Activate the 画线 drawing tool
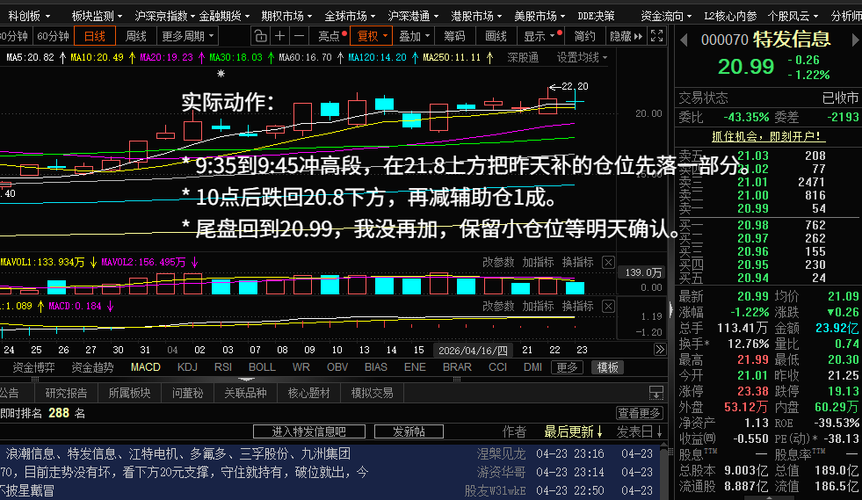 [x=495, y=36]
